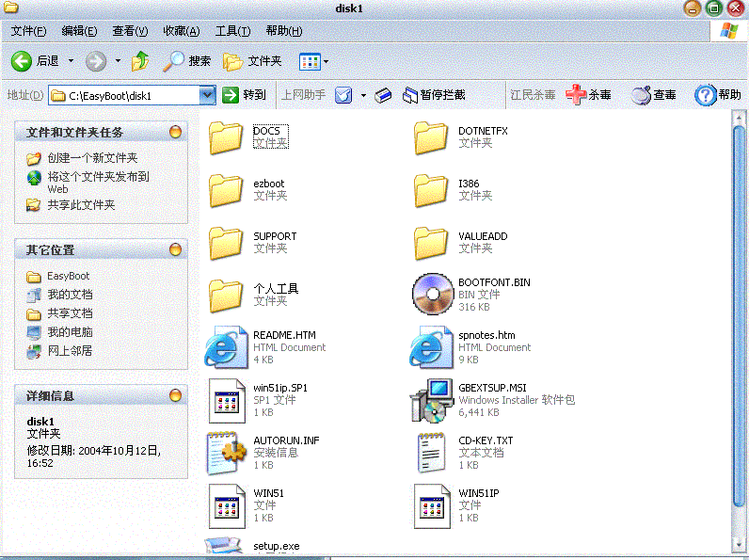Select the 个人工具 folder

click(254, 295)
